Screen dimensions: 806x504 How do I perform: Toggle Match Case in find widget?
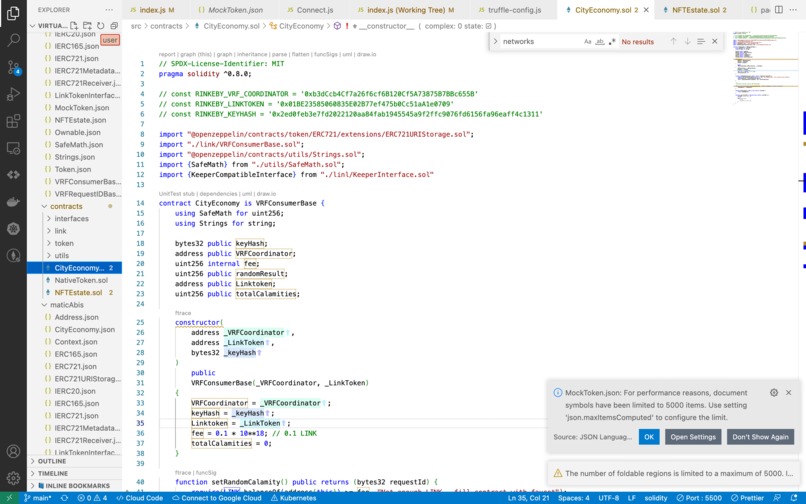(588, 41)
